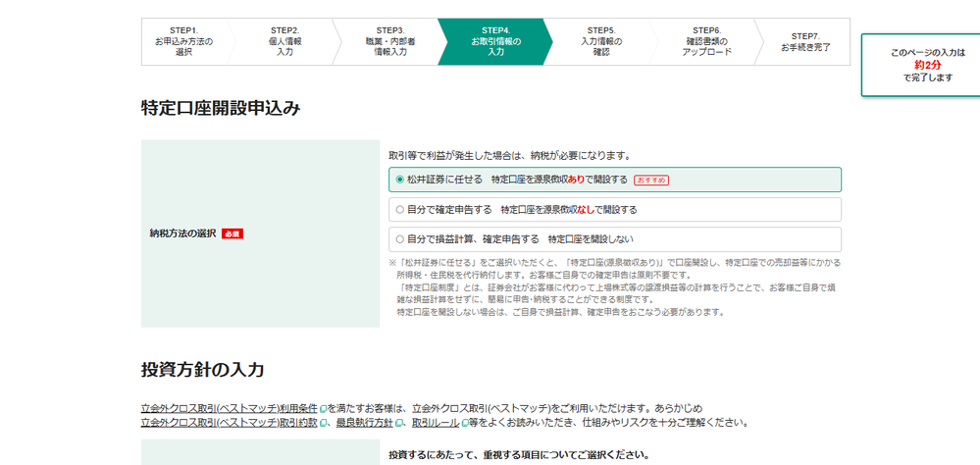Click 投資するにあたって、重視する項目 instruction text
980x465 pixels.
[x=519, y=454]
